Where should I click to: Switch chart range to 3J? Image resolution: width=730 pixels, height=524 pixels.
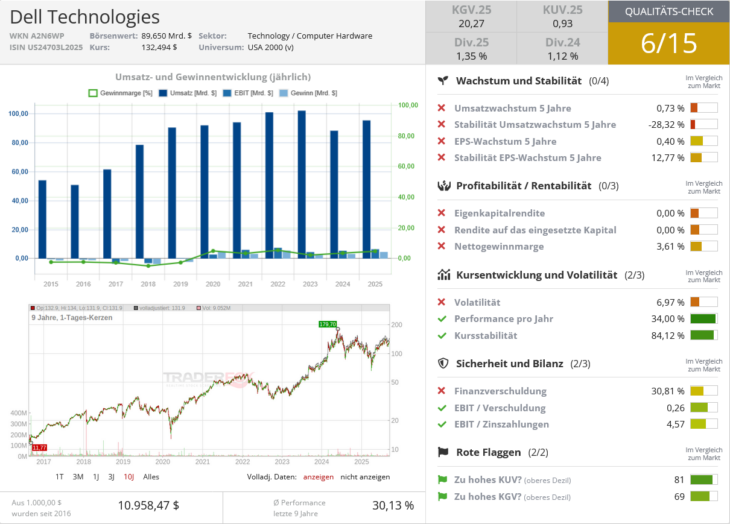[x=111, y=477]
